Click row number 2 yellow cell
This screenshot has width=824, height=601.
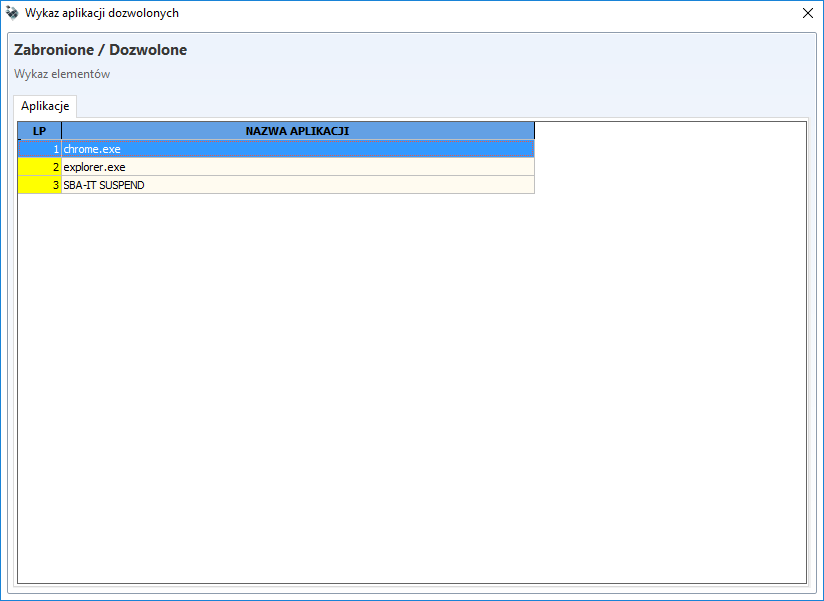[39, 167]
